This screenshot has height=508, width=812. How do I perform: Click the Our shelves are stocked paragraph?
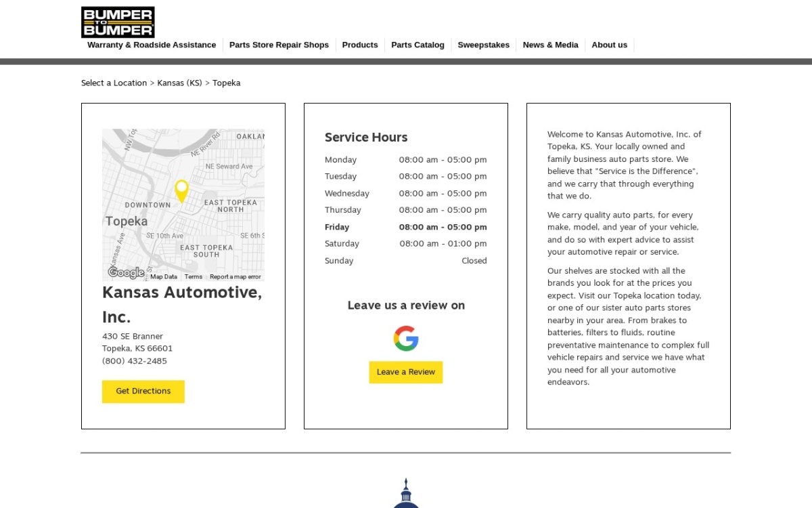tap(629, 326)
